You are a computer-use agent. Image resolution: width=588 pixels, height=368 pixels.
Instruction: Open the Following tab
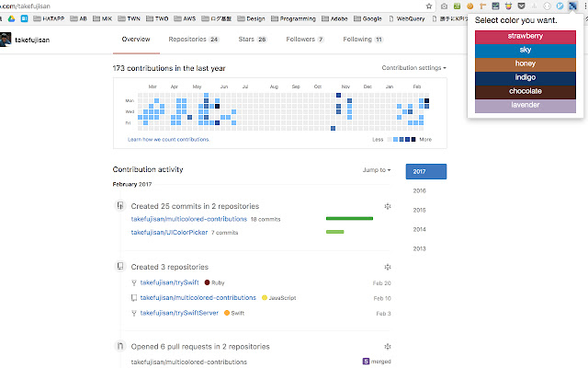tap(363, 39)
